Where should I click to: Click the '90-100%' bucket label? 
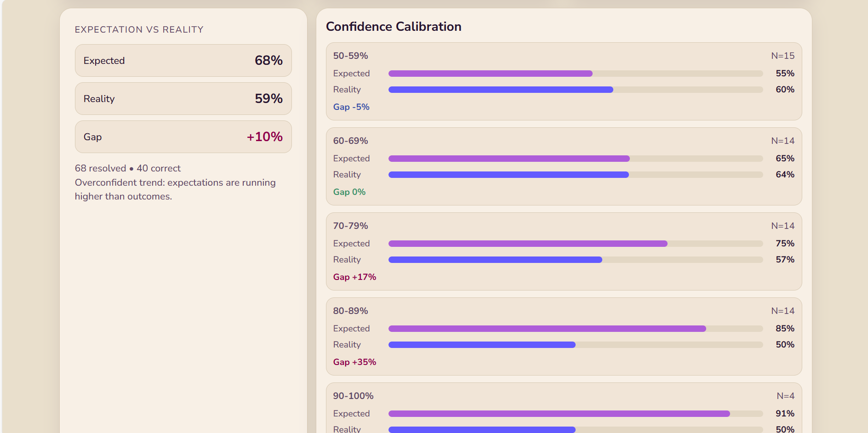(353, 396)
